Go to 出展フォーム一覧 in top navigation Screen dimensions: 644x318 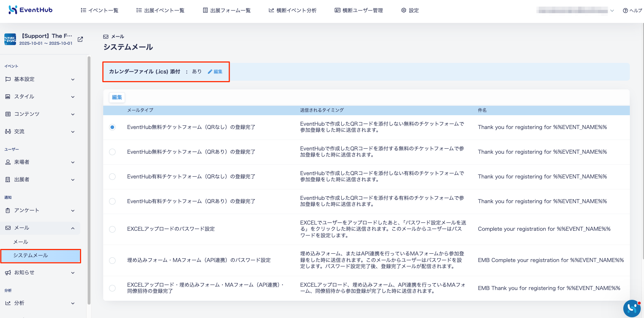pyautogui.click(x=226, y=11)
